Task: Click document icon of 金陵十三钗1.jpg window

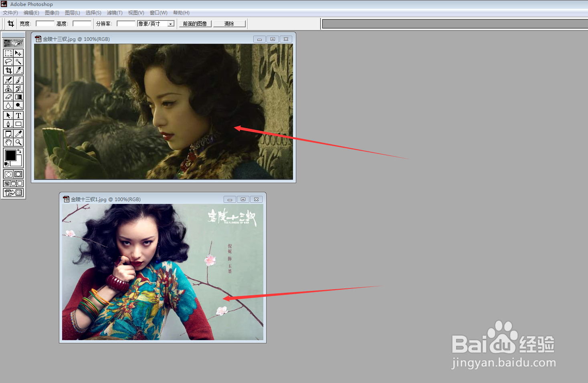Action: (66, 199)
